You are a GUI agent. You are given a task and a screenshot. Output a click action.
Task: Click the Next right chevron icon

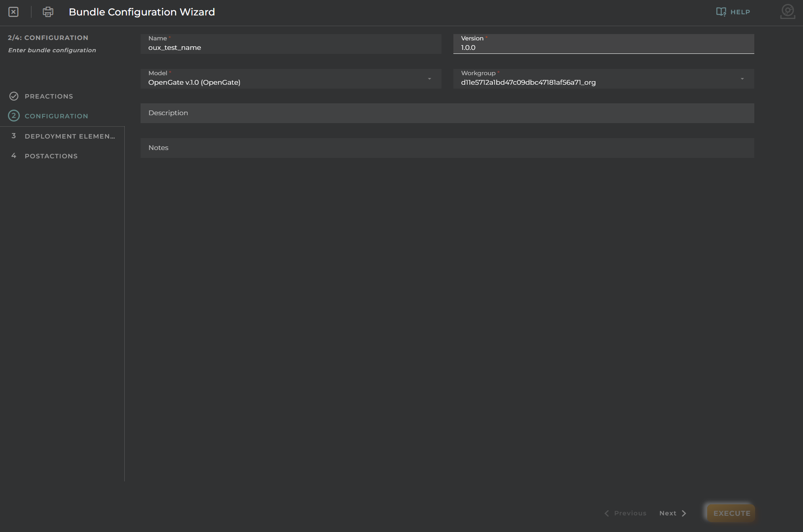684,513
